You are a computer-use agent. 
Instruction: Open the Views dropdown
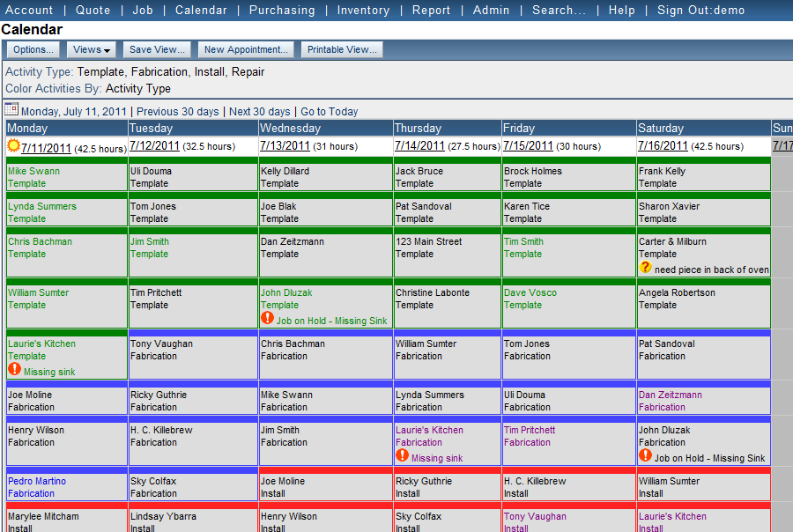coord(92,50)
